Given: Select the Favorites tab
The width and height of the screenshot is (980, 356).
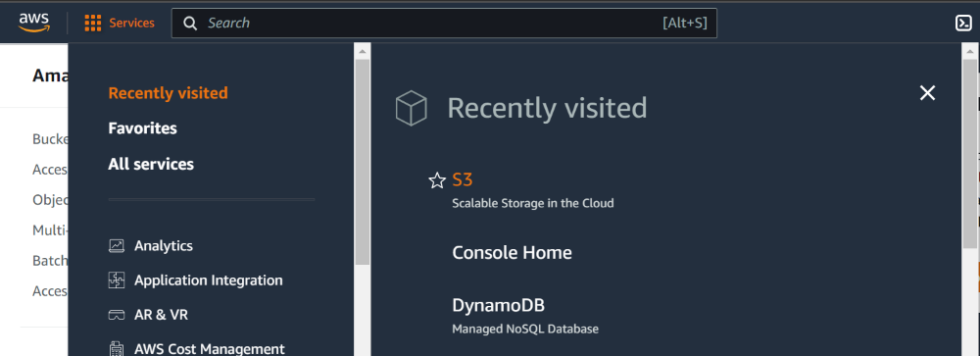Looking at the screenshot, I should tap(142, 128).
